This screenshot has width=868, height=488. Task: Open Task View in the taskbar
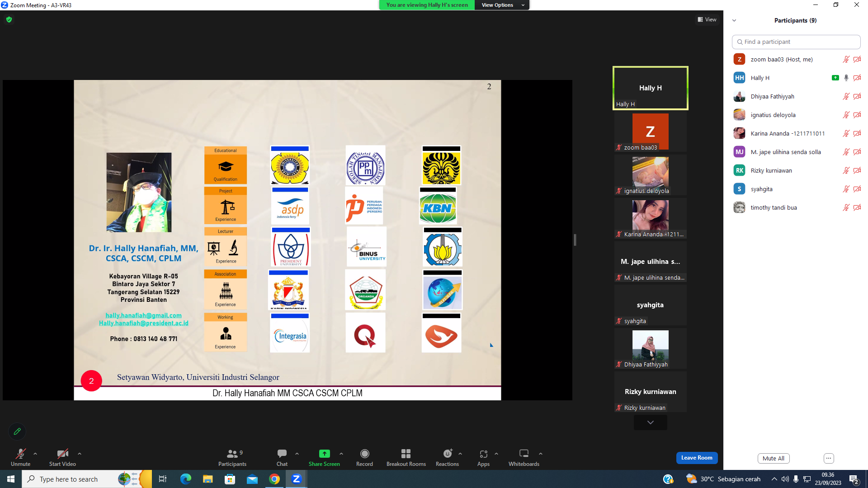coord(163,479)
